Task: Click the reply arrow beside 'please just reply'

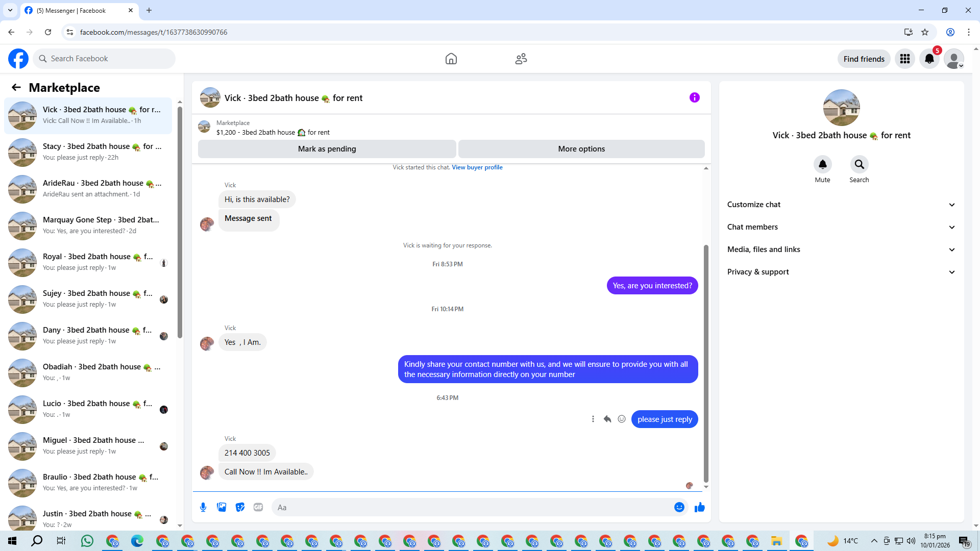Action: 607,419
